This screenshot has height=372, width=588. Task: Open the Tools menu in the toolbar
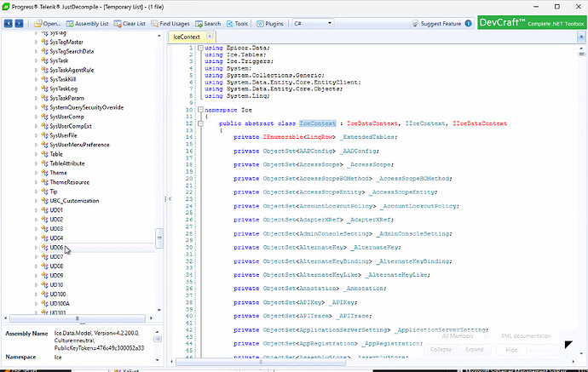pos(237,24)
